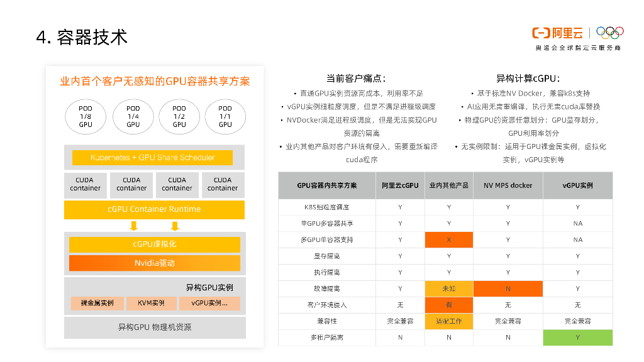Click table header GPU容器内共享方案
This screenshot has height=362, width=644.
coord(327,185)
